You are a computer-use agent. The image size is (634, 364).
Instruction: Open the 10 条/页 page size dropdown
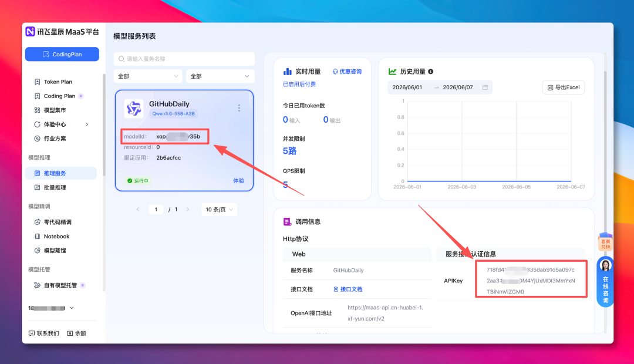pos(219,210)
